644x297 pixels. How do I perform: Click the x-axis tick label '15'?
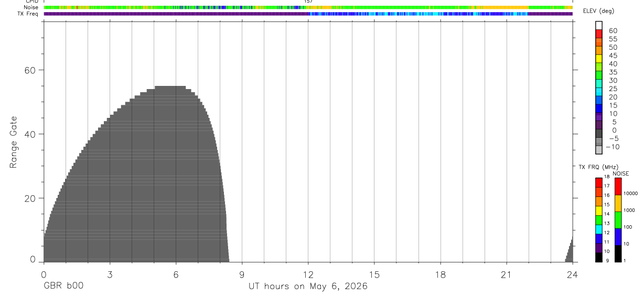pos(374,274)
